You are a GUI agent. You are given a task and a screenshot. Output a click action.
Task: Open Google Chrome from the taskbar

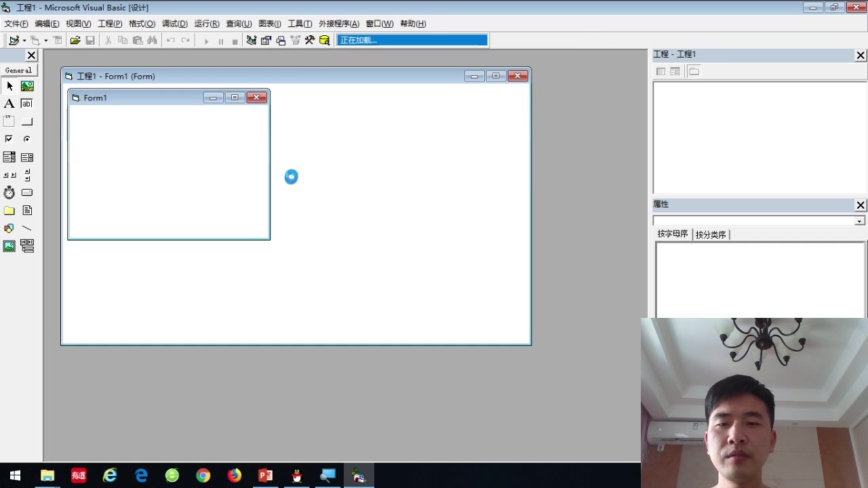[x=203, y=476]
